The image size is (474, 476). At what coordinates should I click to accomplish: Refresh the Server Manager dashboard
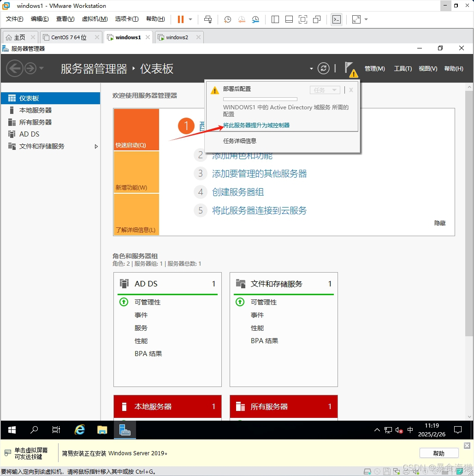324,68
